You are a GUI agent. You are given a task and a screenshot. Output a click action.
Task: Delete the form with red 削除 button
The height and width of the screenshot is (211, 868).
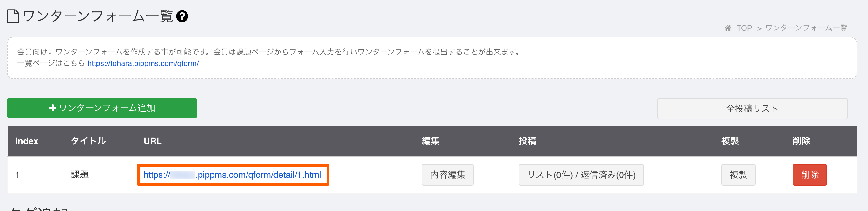point(810,175)
